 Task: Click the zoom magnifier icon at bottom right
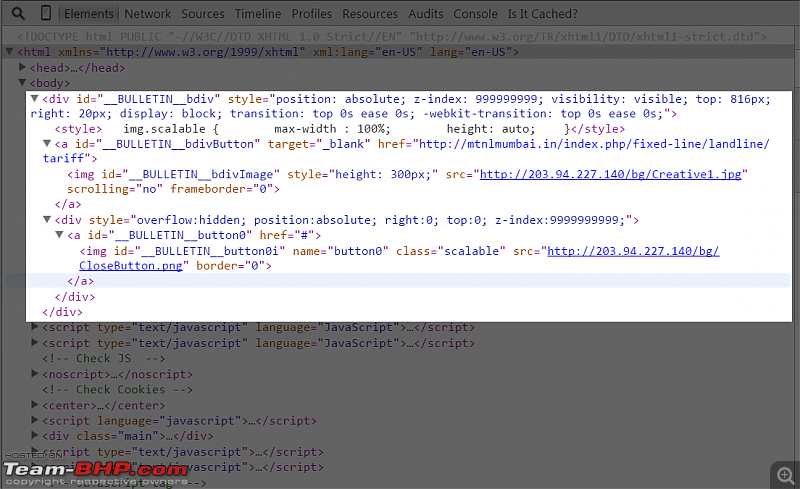click(x=786, y=476)
